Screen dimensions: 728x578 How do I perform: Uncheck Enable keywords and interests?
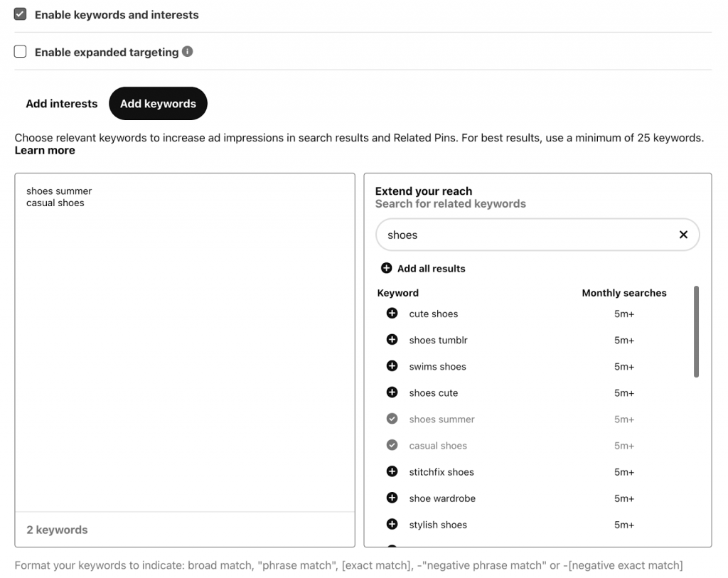(21, 14)
